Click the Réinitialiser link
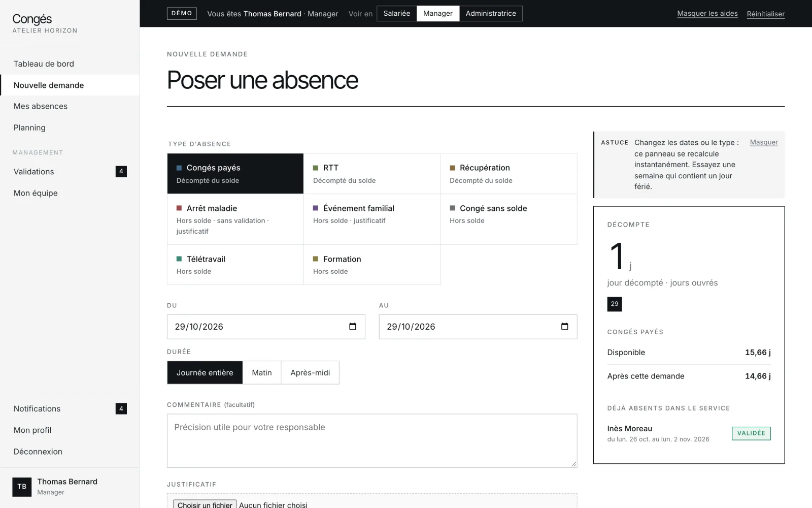The width and height of the screenshot is (812, 508). (766, 14)
